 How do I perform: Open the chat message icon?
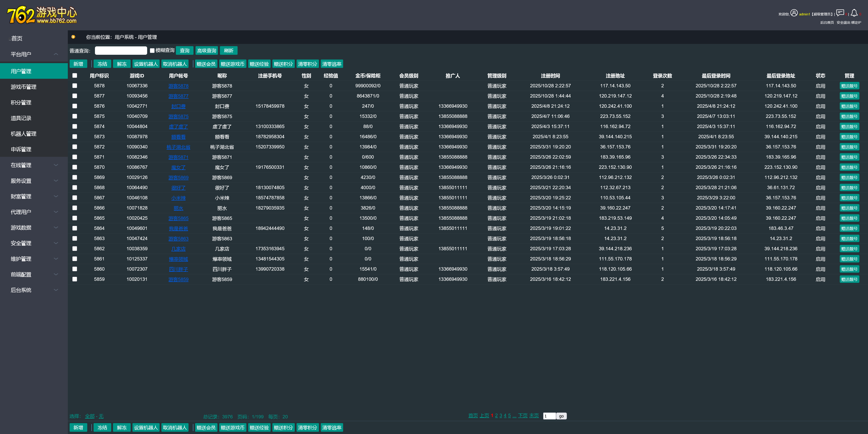click(840, 13)
